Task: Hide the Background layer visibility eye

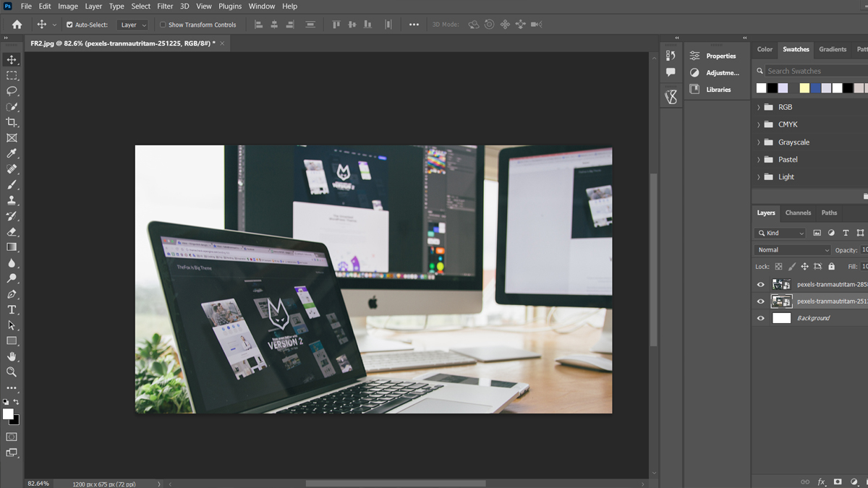Action: point(760,318)
